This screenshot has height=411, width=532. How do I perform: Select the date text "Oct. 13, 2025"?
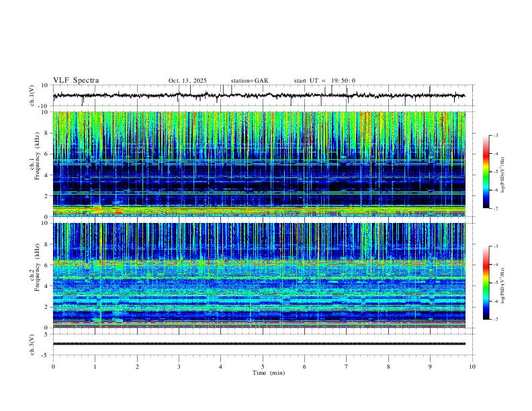tap(187, 81)
